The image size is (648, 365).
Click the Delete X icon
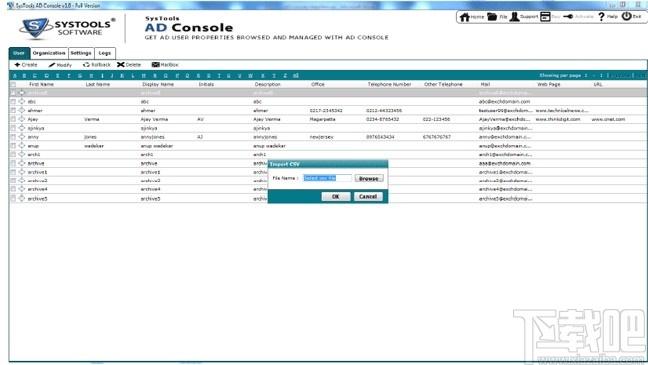(x=121, y=65)
